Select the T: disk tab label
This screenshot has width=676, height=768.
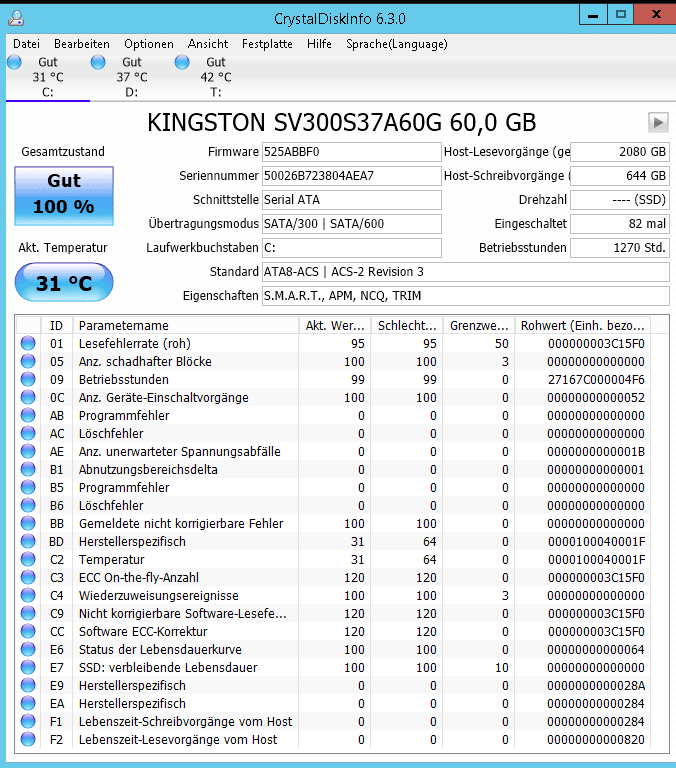(x=216, y=92)
